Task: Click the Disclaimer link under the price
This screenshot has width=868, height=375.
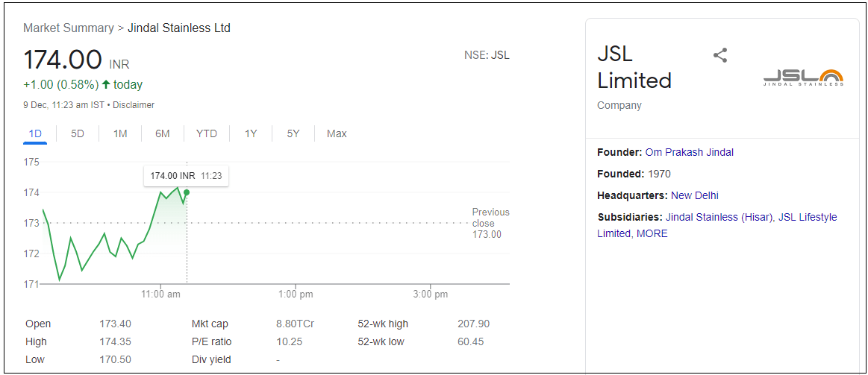Action: click(x=134, y=104)
